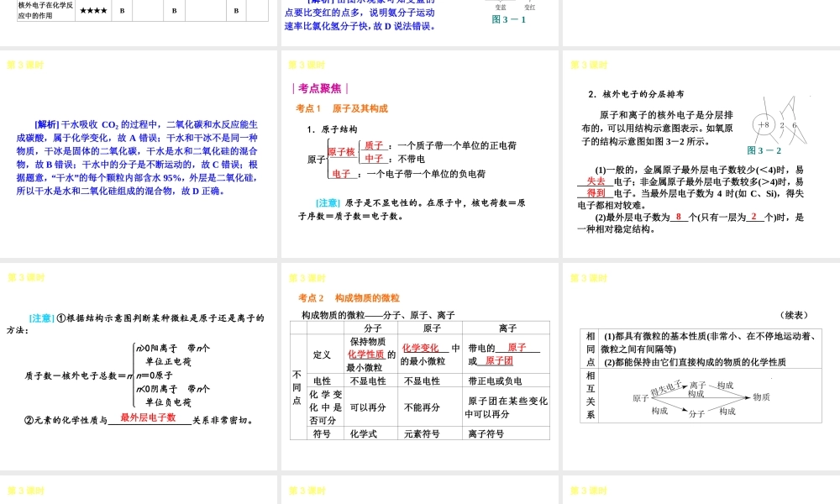Select the red 质子 answer
840x504 pixels.
(x=374, y=145)
